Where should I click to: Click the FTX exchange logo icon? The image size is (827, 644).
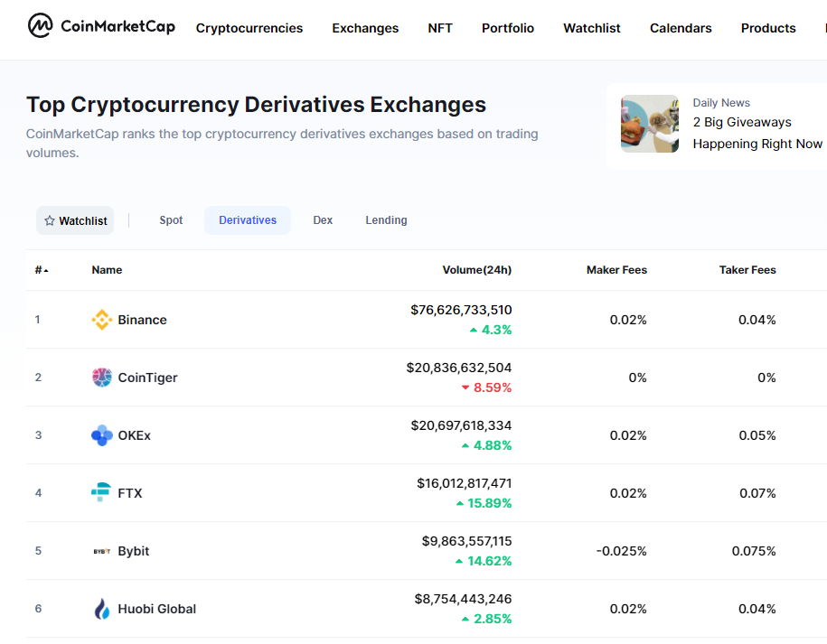click(102, 493)
